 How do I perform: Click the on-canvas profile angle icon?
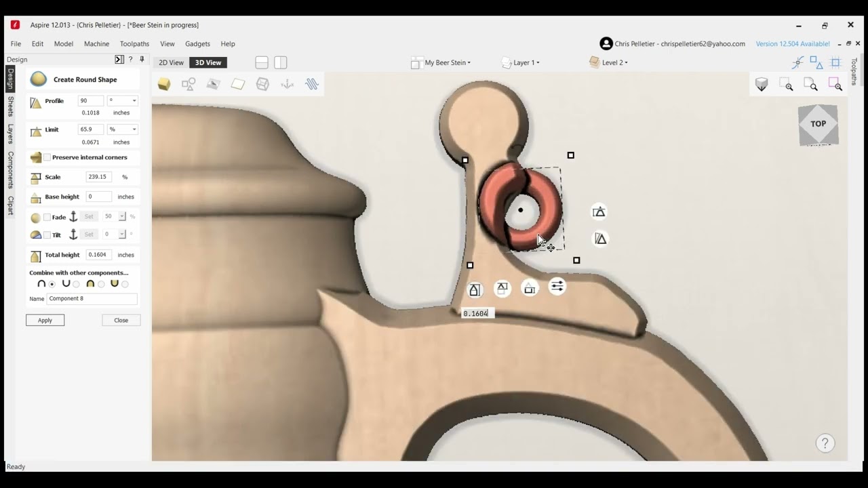pos(600,239)
